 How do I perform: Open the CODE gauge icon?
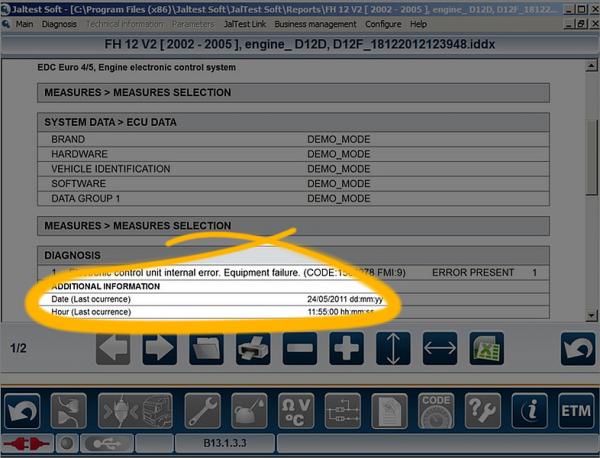tap(436, 411)
